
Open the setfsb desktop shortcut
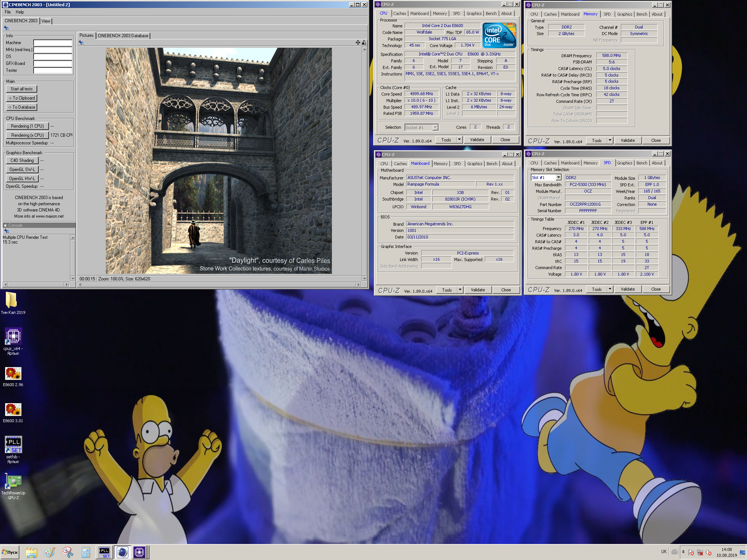pyautogui.click(x=13, y=449)
